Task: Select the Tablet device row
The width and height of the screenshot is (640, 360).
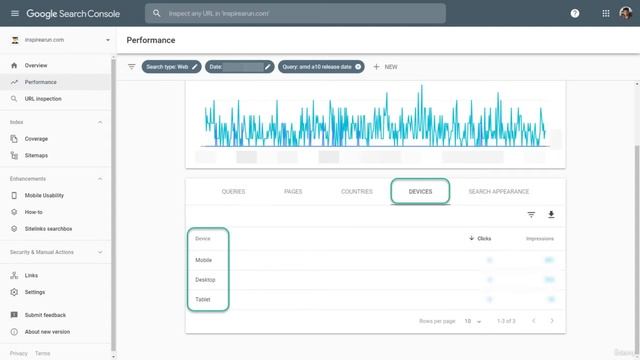Action: pyautogui.click(x=375, y=299)
